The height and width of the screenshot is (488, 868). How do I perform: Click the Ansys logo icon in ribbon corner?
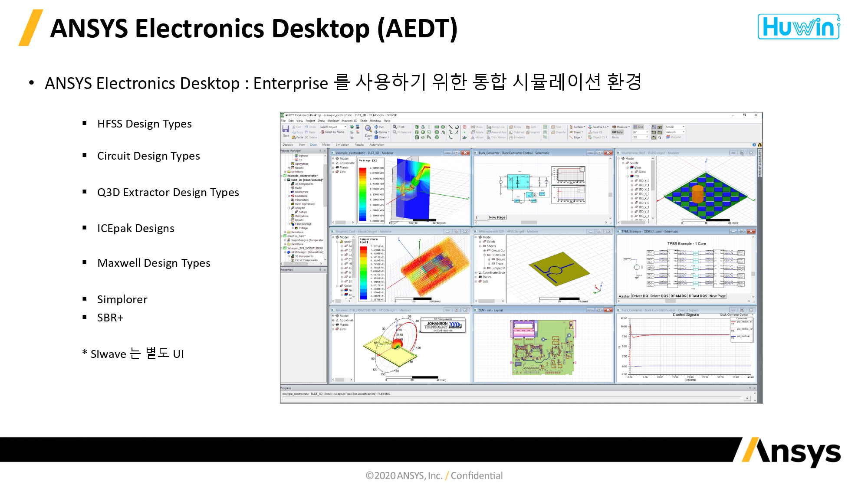click(760, 145)
